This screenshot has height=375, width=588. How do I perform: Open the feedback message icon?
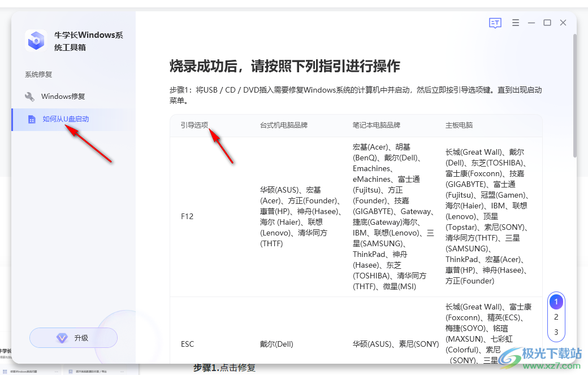[495, 23]
